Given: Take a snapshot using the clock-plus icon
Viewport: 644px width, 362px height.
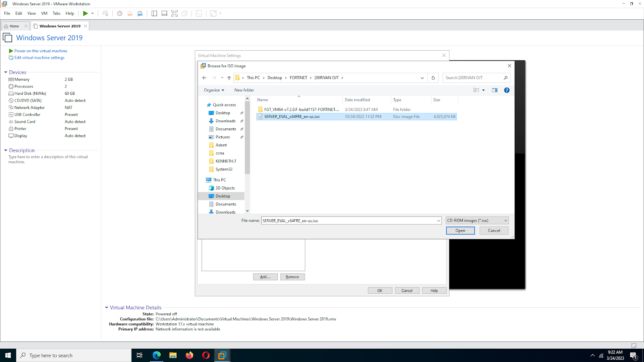Looking at the screenshot, I should tap(120, 13).
